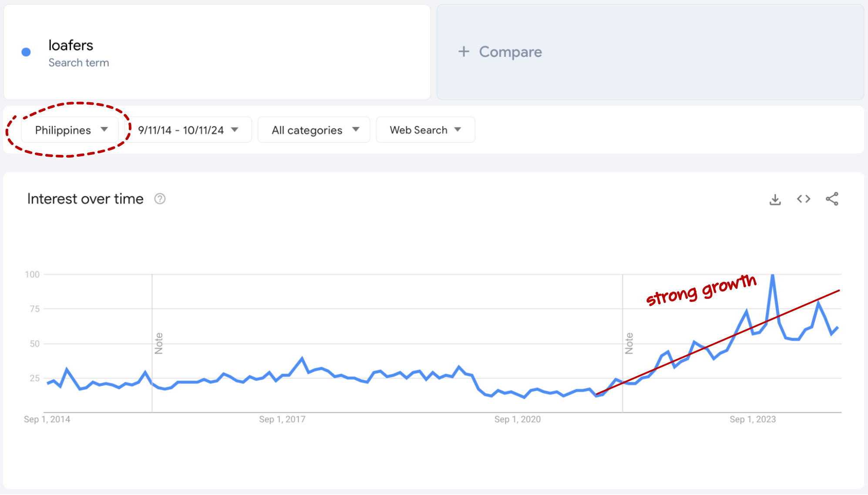Image resolution: width=868 pixels, height=495 pixels.
Task: Expand the All categories dropdown
Action: click(x=314, y=130)
